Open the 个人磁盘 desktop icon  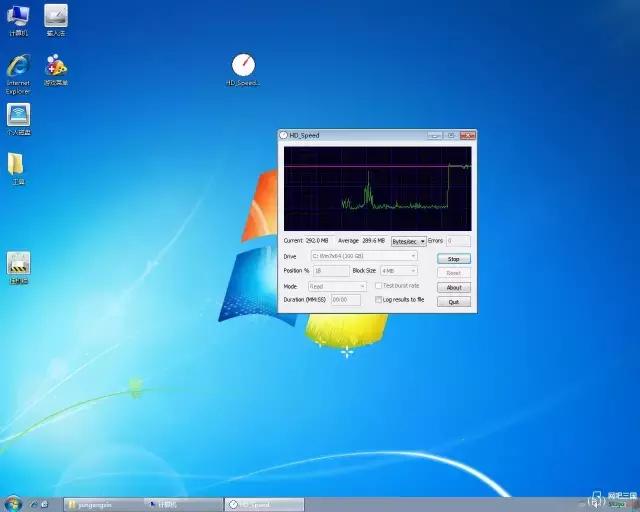(x=18, y=116)
